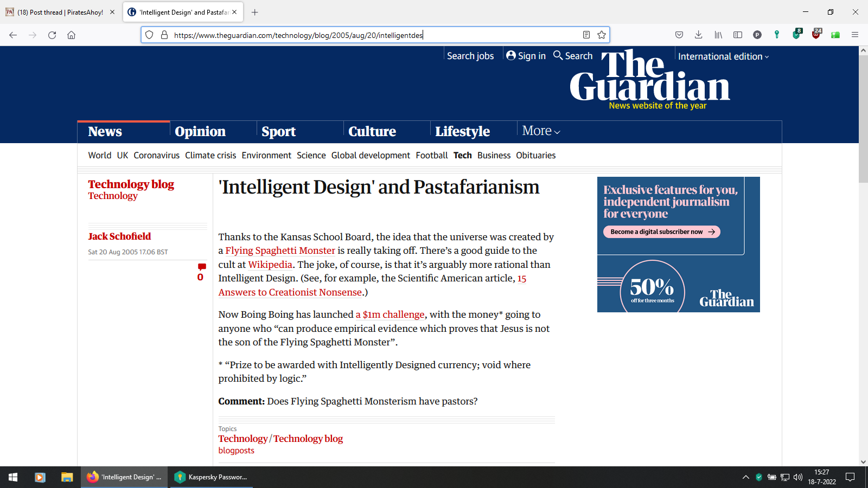Open blogposts topic link
The width and height of the screenshot is (868, 488).
[x=236, y=451]
